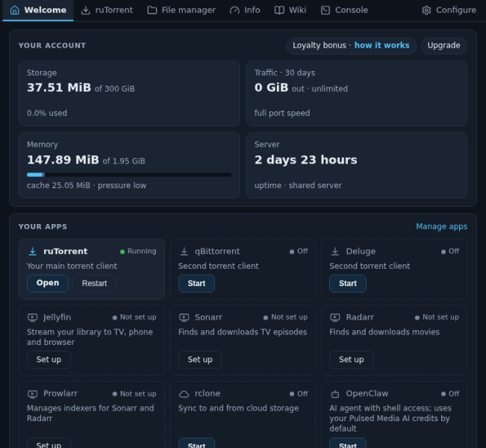Click the memory usage progress bar
This screenshot has width=486, height=448.
pos(129,175)
